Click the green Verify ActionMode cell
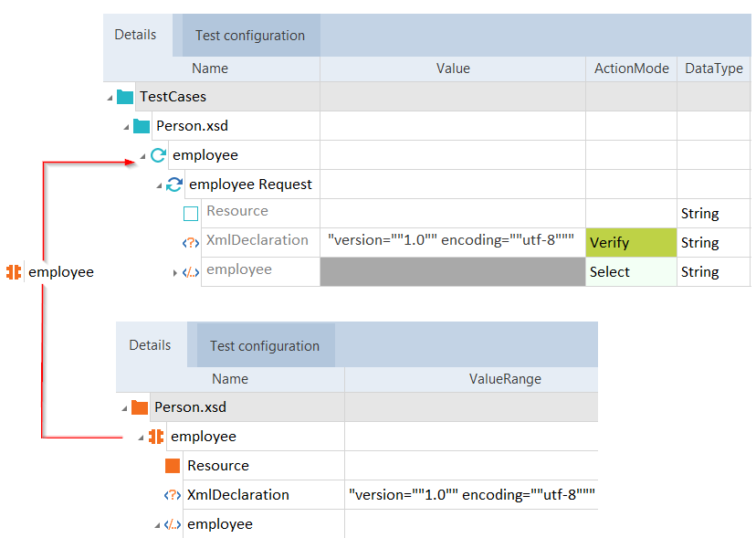This screenshot has width=756, height=538. coord(631,243)
